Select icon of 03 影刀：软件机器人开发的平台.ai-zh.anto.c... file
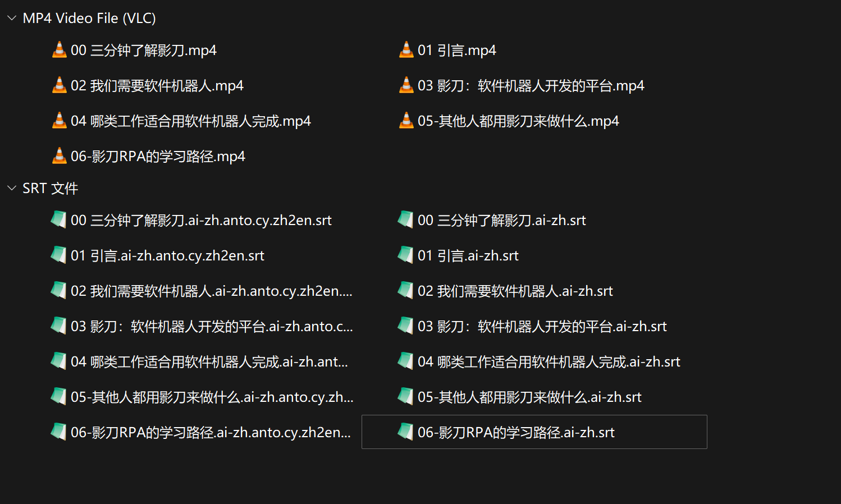 (58, 326)
